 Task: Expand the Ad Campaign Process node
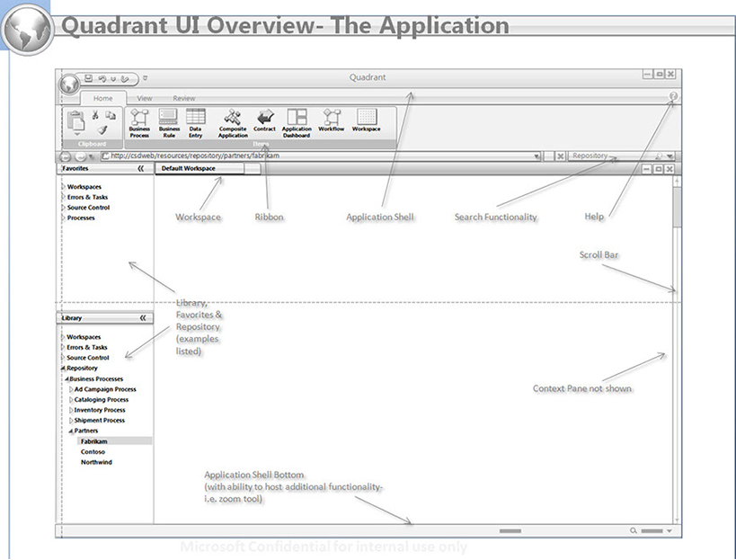[x=71, y=389]
